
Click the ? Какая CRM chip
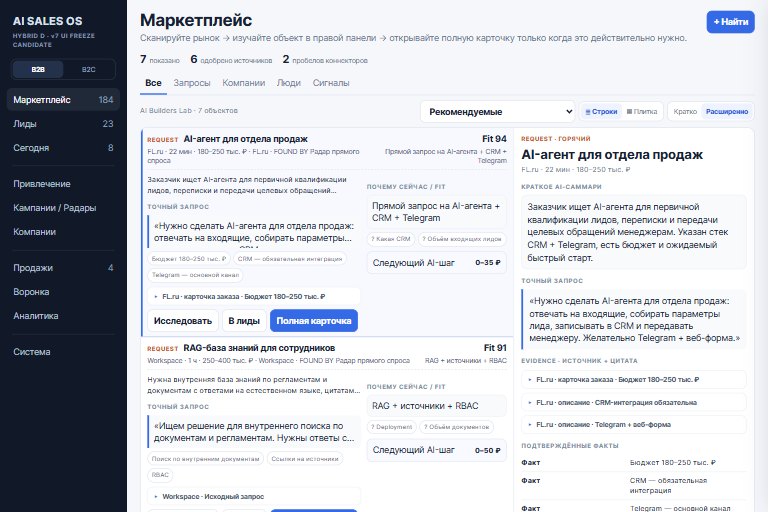pos(391,239)
